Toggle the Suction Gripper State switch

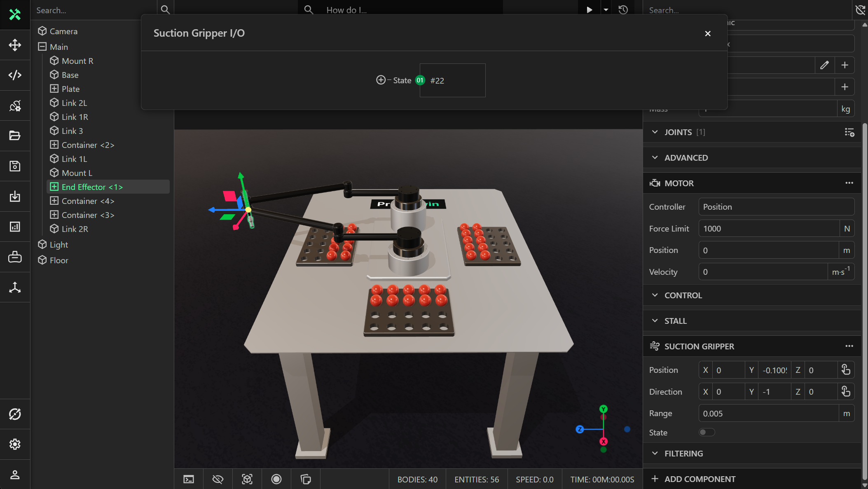coord(707,432)
